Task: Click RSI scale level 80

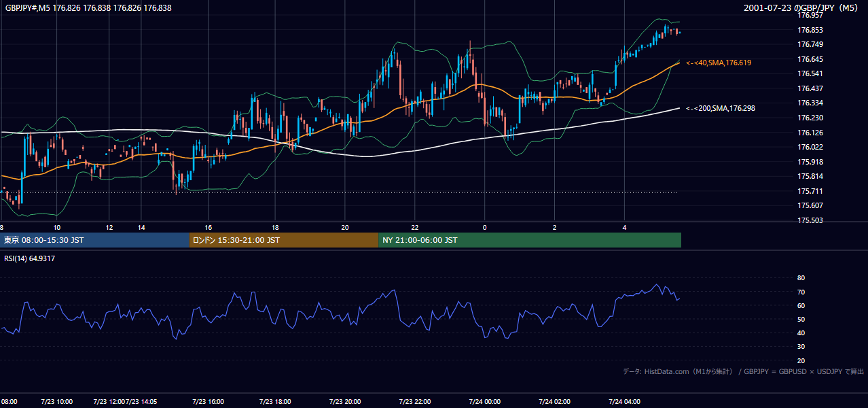Action: (x=801, y=278)
